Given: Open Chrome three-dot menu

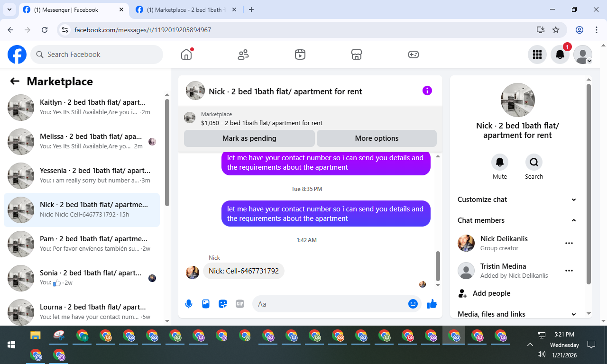Looking at the screenshot, I should (x=597, y=30).
